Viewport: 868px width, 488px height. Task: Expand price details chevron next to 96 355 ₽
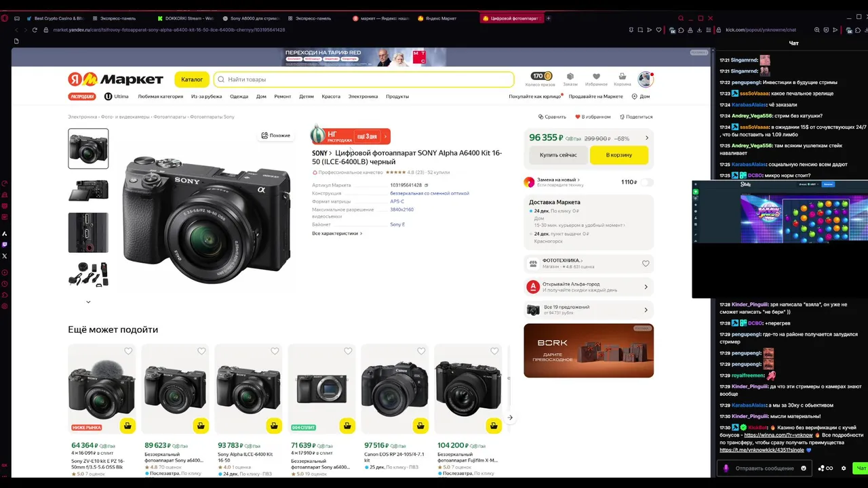click(646, 138)
